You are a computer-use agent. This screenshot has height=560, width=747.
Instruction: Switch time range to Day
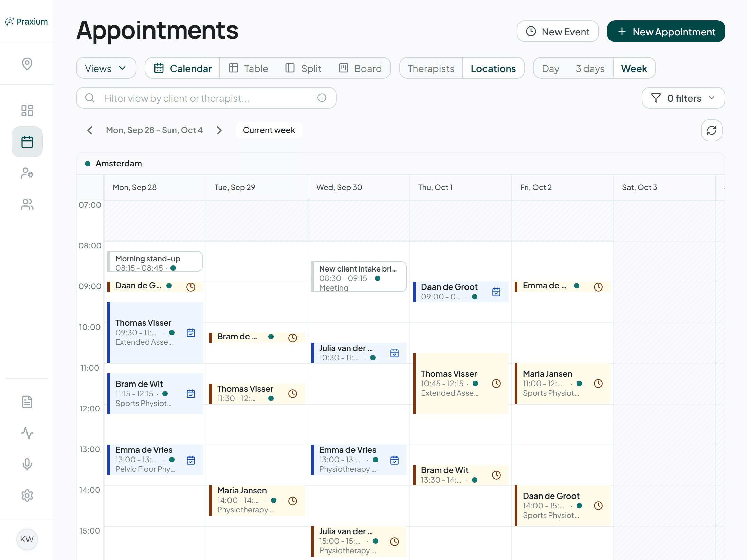point(550,68)
